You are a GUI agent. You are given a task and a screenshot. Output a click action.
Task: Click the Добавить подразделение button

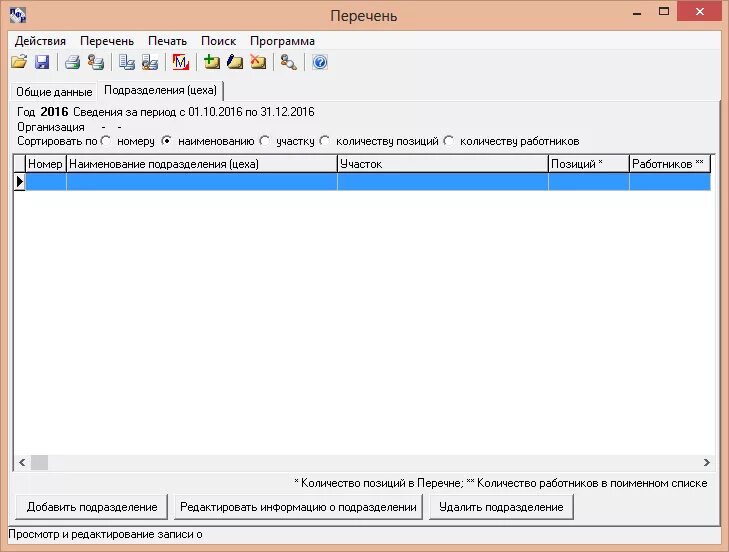pyautogui.click(x=92, y=507)
